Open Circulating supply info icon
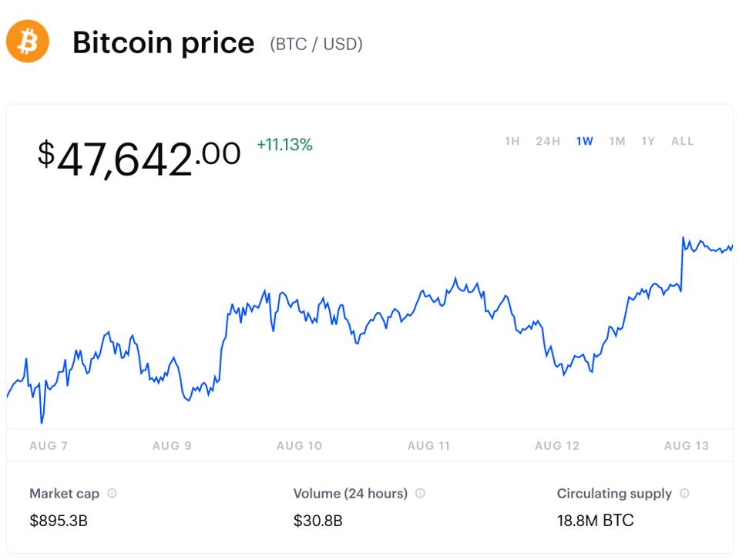Viewport: 739px width, 560px height. [684, 493]
